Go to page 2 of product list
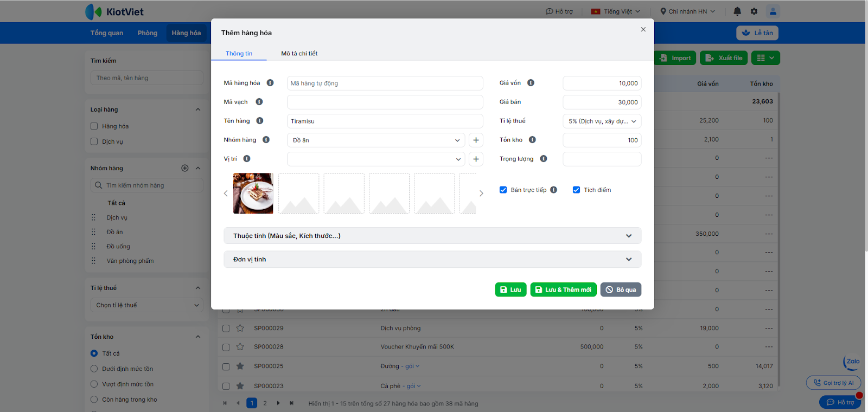 pos(265,403)
